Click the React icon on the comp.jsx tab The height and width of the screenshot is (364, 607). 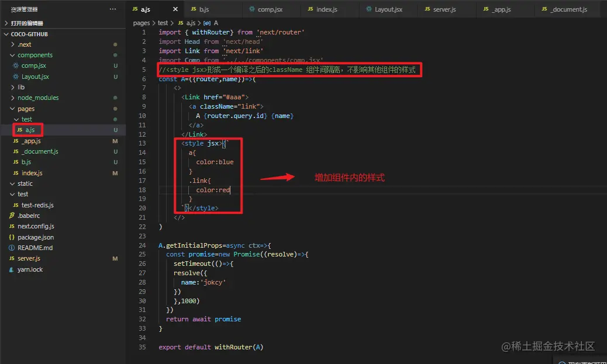click(x=252, y=9)
